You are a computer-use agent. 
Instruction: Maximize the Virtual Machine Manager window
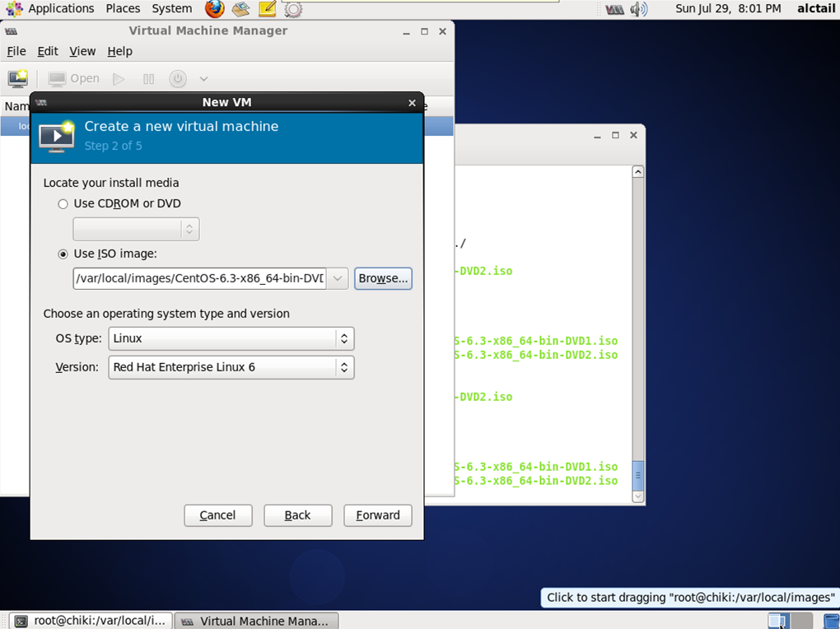pos(424,31)
